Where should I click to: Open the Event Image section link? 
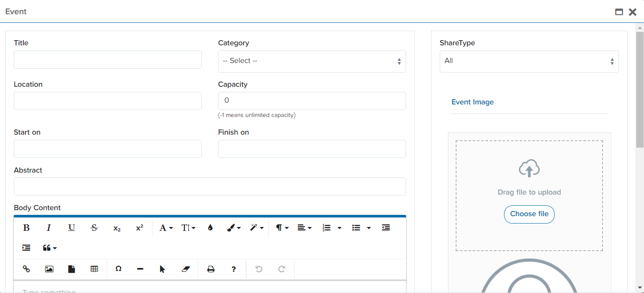472,102
